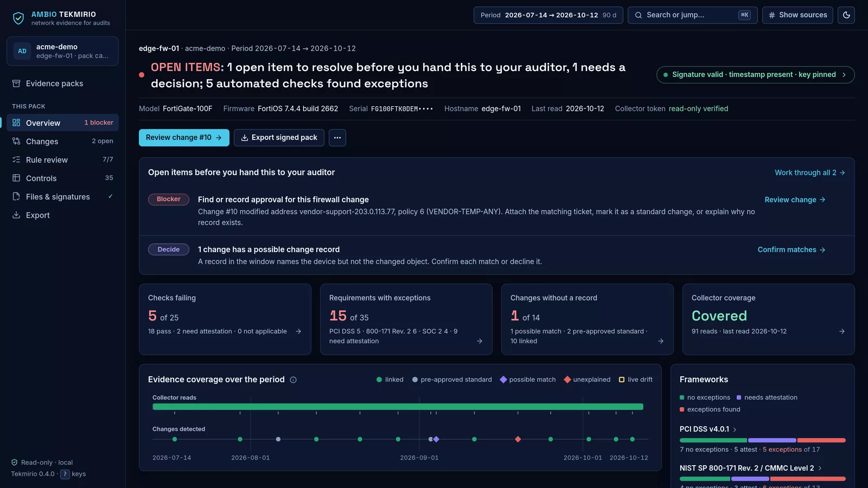The width and height of the screenshot is (868, 488).
Task: Click the info icon beside Evidence coverage
Action: pos(293,380)
